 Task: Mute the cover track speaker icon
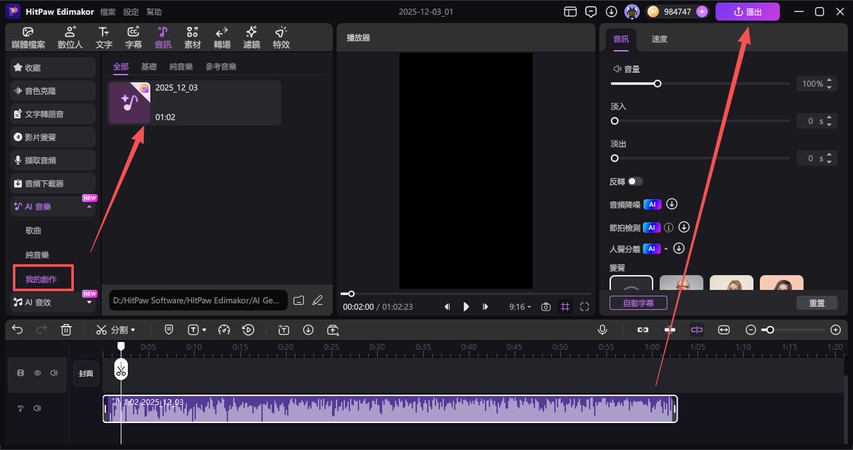(54, 373)
